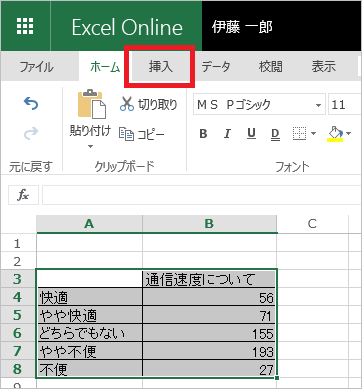Screen dimensions: 362x389
Task: Apply yellow fill color bucket
Action: click(335, 134)
